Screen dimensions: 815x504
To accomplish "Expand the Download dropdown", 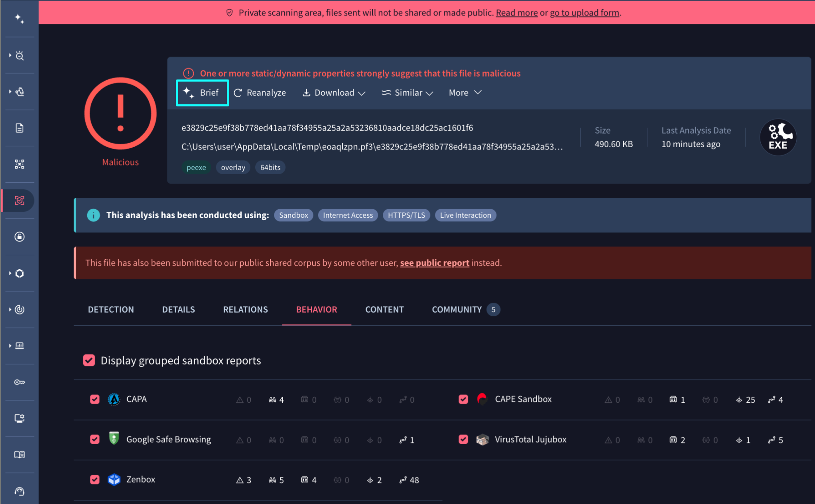I will pos(334,93).
